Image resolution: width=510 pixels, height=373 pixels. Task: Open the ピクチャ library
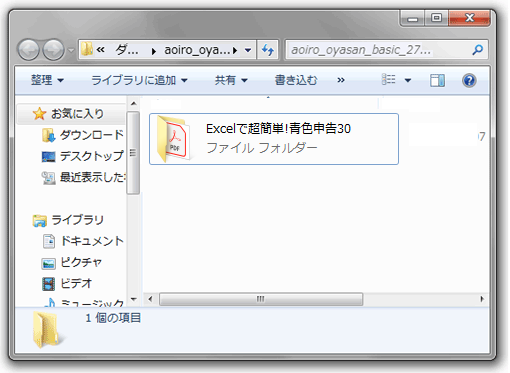tap(81, 262)
